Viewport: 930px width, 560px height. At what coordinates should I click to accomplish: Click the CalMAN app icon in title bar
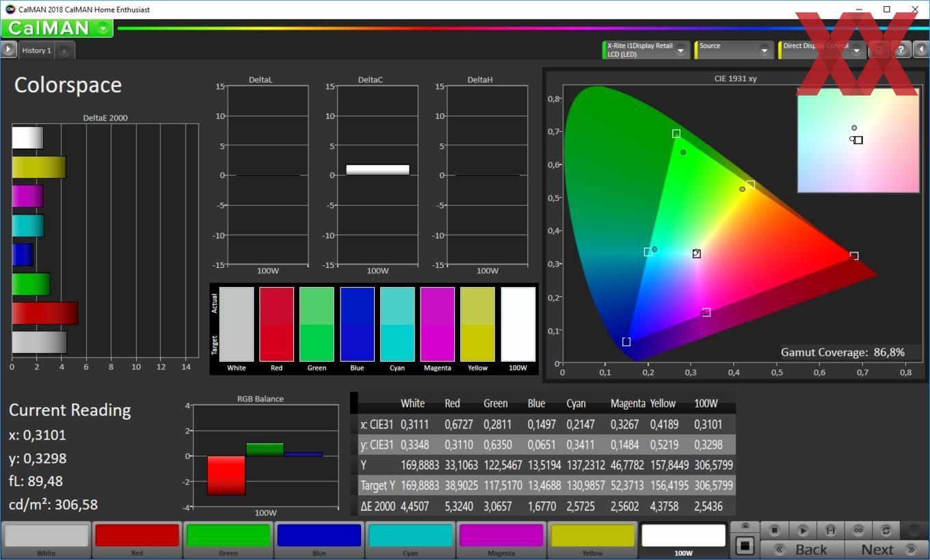(10, 10)
